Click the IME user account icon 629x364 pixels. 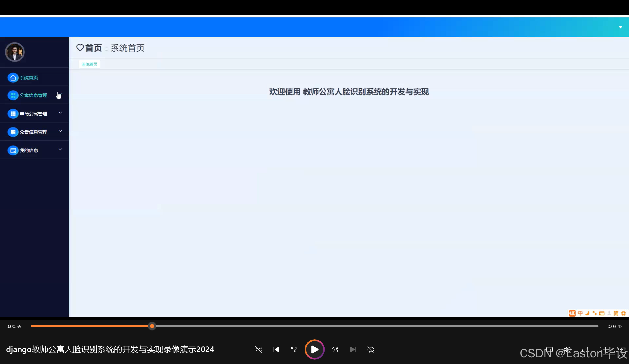pyautogui.click(x=609, y=313)
